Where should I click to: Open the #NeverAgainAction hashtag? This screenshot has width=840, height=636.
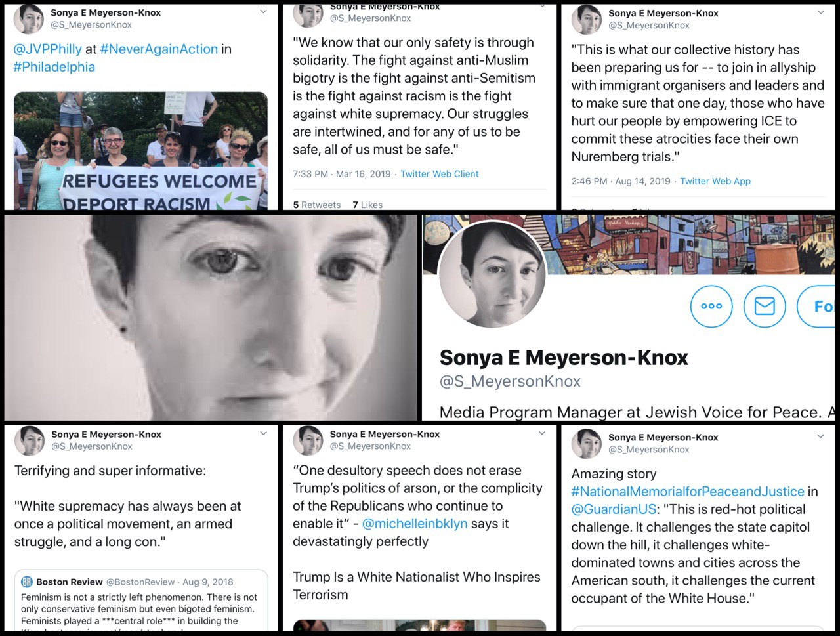pyautogui.click(x=159, y=49)
